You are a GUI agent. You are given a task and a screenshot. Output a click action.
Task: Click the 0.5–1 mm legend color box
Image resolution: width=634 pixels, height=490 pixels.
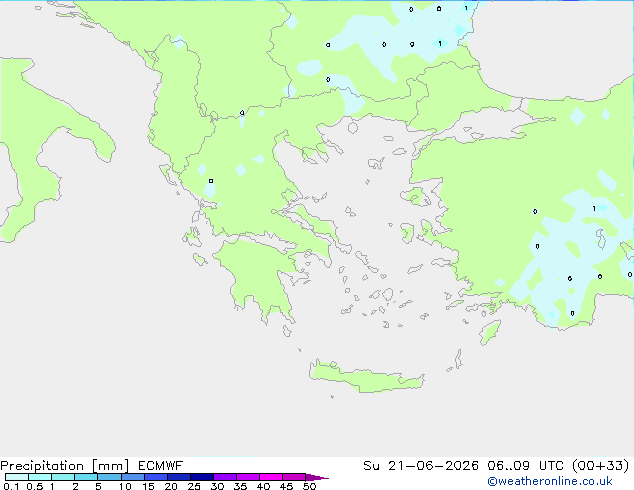tap(40, 477)
